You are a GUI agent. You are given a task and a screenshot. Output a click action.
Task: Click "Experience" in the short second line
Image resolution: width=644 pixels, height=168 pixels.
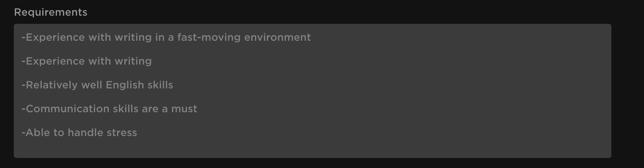tap(55, 61)
